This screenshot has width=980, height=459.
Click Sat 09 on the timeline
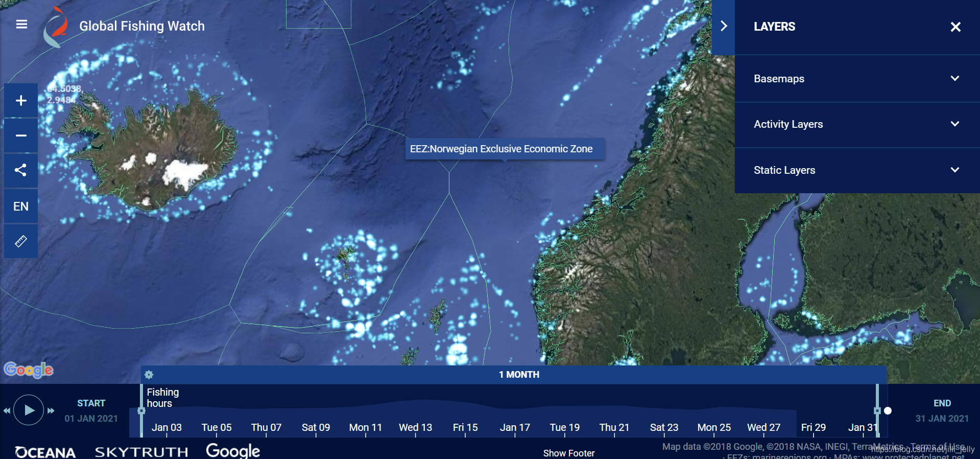click(x=316, y=427)
